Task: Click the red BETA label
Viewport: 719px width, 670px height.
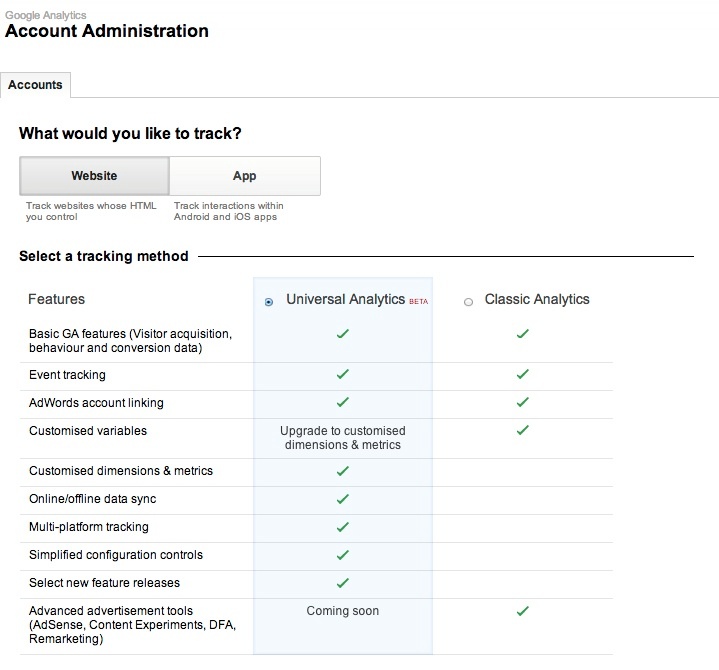Action: click(x=418, y=301)
